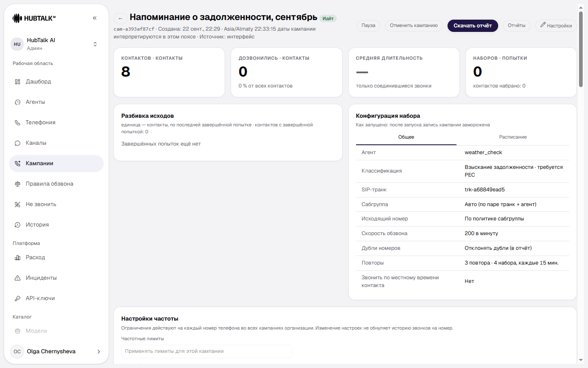The image size is (588, 368).
Task: Click the История clock icon
Action: 18,225
